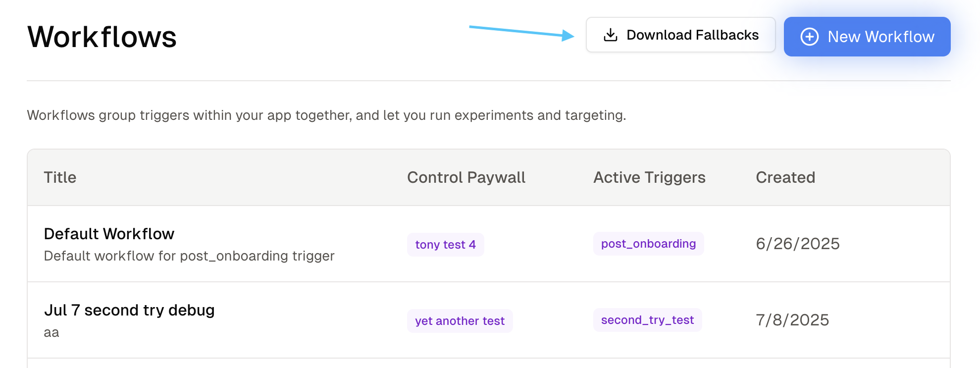
Task: Open the Default Workflow row title
Action: (109, 234)
